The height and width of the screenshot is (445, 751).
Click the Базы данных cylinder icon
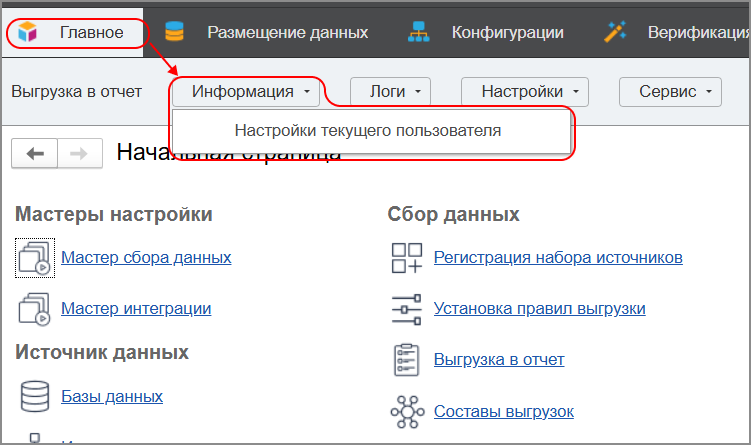pos(33,397)
